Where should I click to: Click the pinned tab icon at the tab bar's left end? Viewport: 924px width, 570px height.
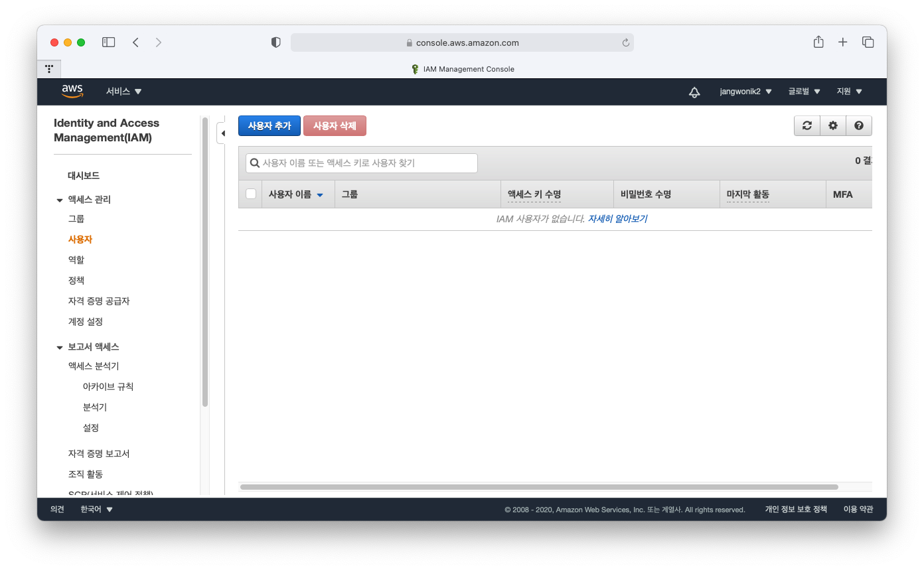pos(49,69)
